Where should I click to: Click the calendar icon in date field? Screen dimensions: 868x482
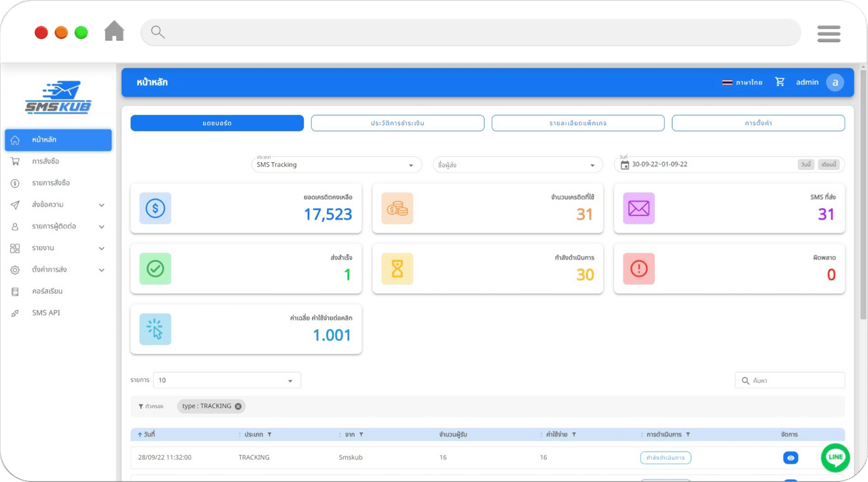click(624, 165)
